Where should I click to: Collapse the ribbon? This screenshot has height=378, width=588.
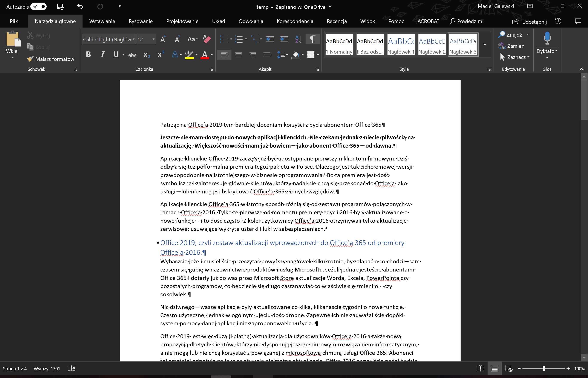point(581,69)
